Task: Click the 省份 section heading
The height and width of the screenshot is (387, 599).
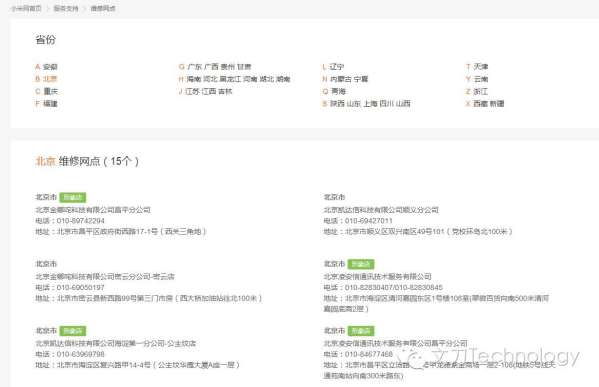Action: coord(45,39)
